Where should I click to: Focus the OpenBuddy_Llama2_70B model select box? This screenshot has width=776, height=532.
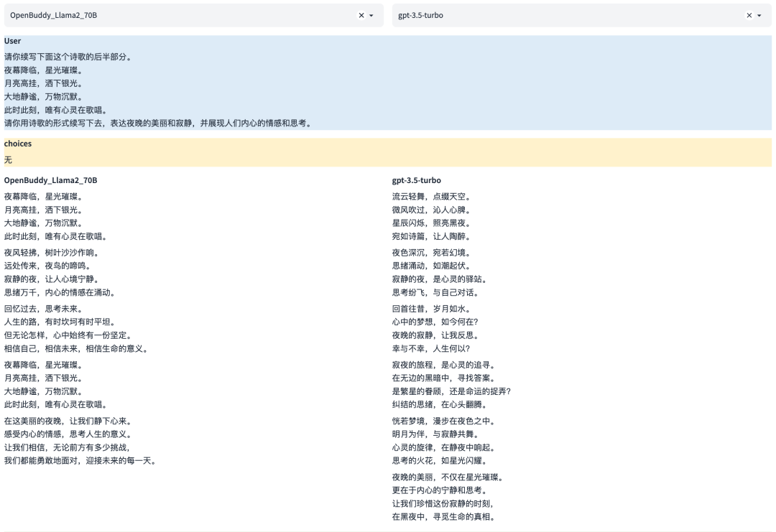pos(193,15)
